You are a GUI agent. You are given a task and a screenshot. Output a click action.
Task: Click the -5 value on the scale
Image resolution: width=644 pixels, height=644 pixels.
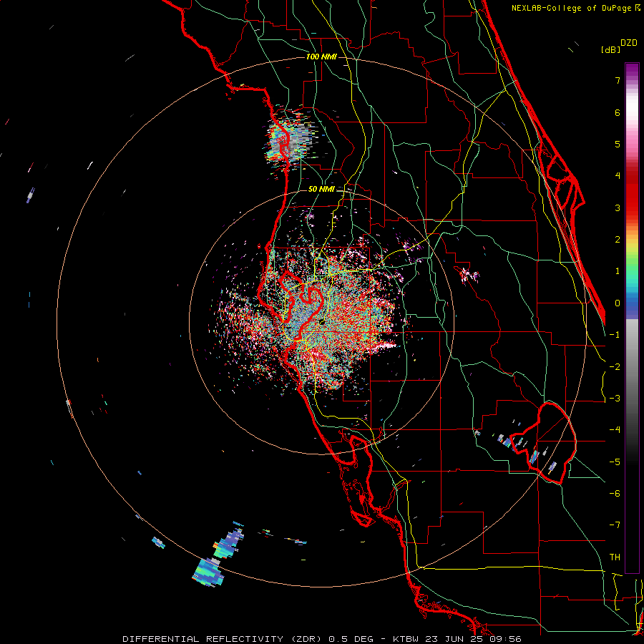point(615,462)
